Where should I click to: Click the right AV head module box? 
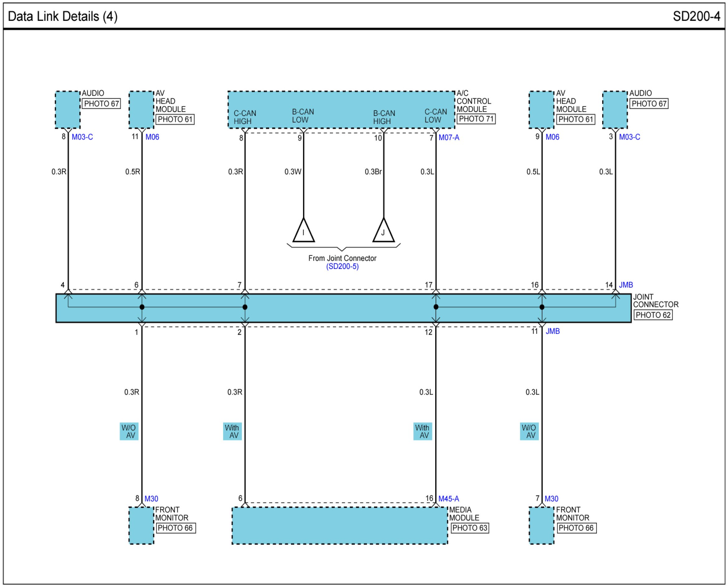coord(541,109)
